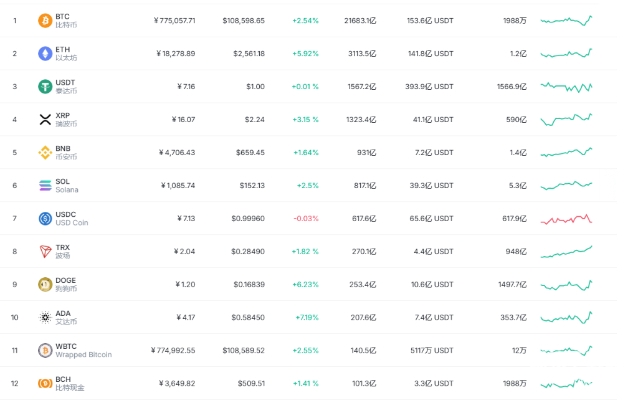Select BTC change value +2.54%
The width and height of the screenshot is (638, 400).
click(x=305, y=20)
